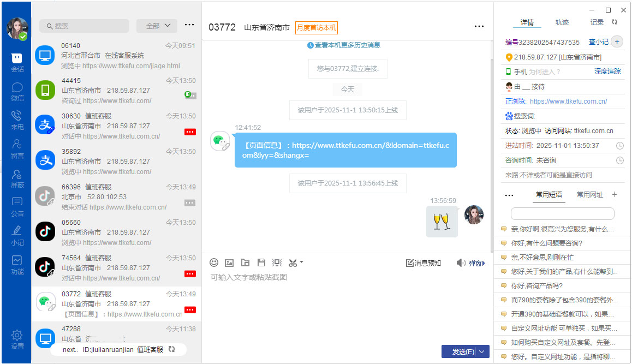The height and width of the screenshot is (364, 632).
Task: Toggle the message sound speaker icon
Action: tap(461, 263)
